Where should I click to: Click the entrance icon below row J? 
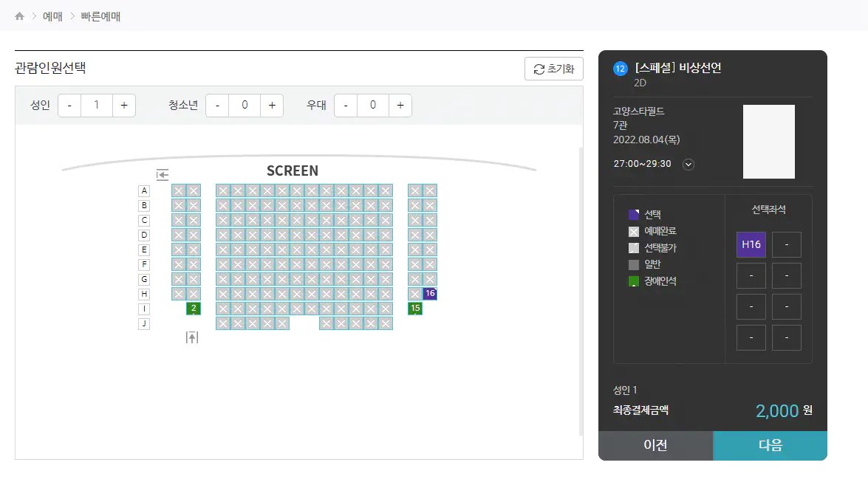pos(192,337)
